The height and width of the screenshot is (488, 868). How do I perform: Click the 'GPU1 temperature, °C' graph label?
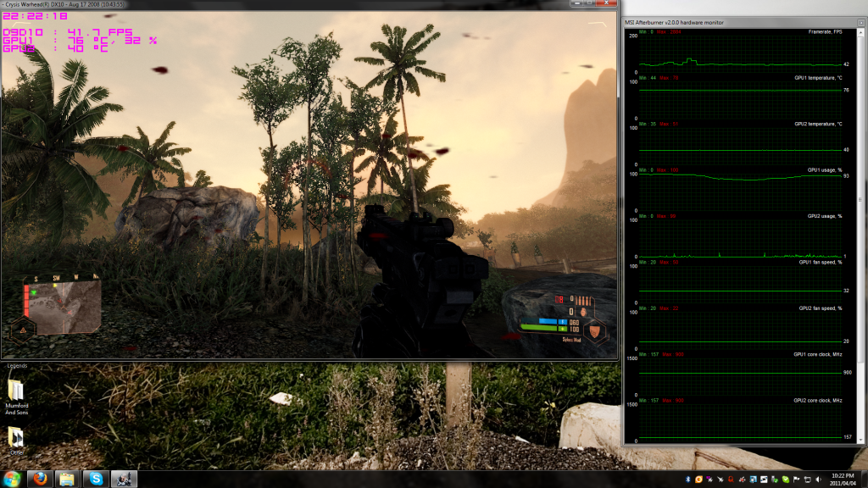click(818, 78)
